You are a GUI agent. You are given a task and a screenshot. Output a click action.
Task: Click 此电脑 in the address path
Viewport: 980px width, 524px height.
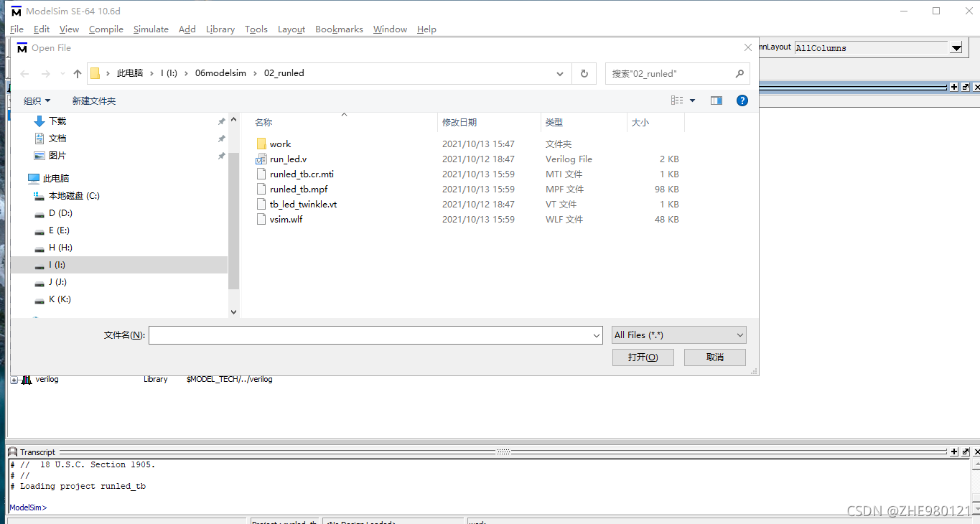(130, 73)
